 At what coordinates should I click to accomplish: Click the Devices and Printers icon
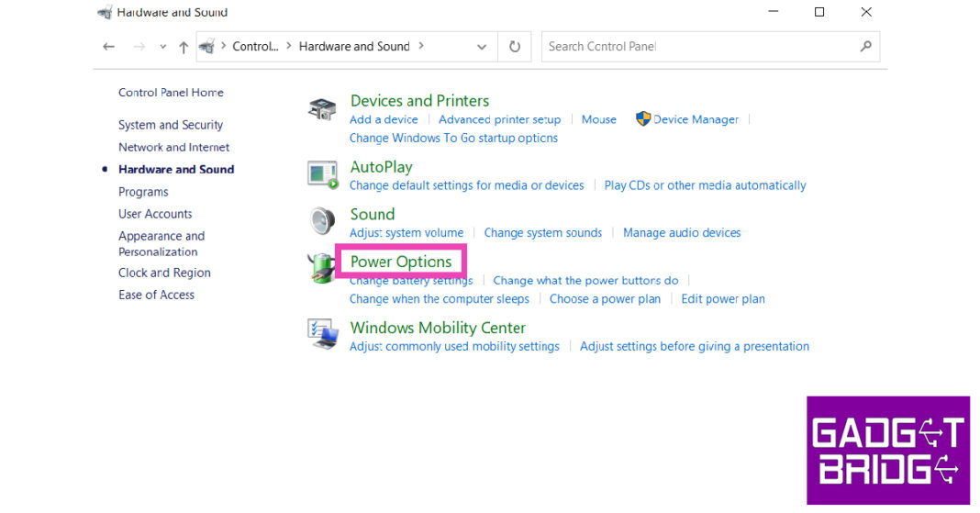[x=322, y=109]
